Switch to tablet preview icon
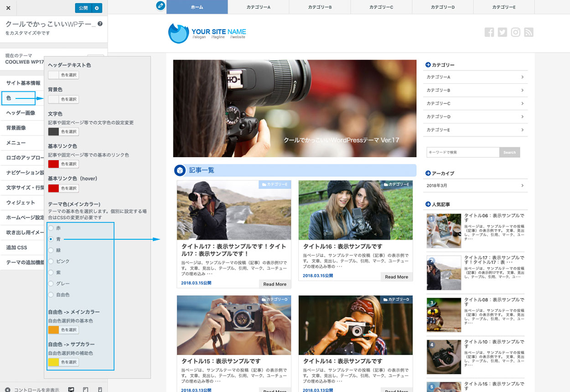This screenshot has width=570, height=392. pos(85,390)
